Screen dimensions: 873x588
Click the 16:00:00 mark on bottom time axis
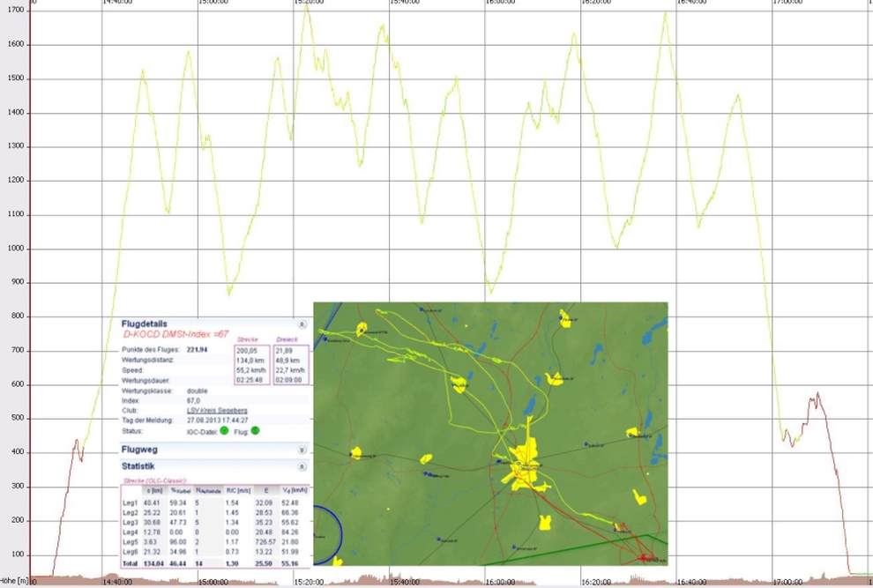pyautogui.click(x=500, y=582)
